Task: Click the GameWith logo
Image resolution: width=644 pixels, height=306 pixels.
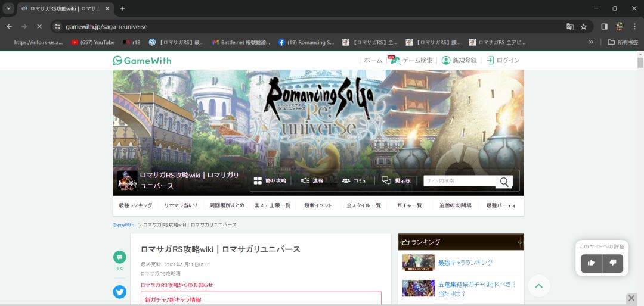Action: coord(142,61)
